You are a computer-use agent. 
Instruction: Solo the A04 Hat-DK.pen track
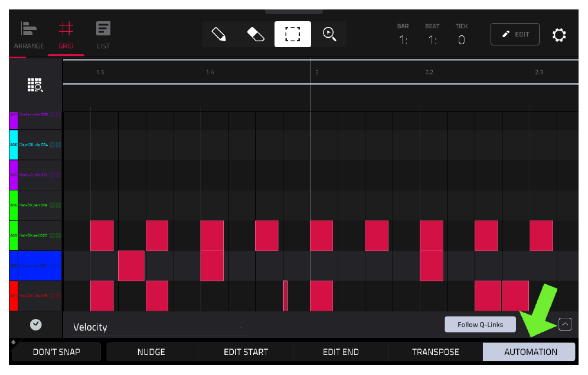coord(58,205)
